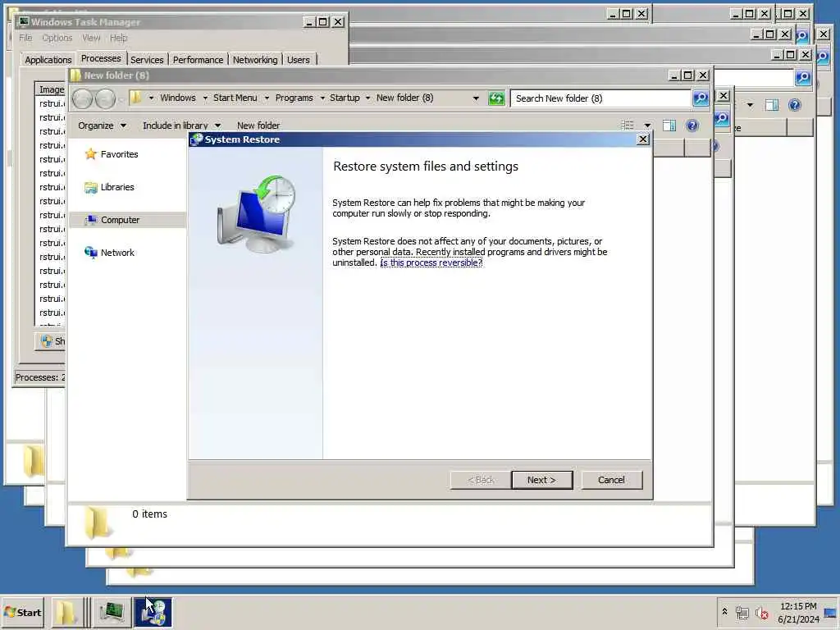Click Start Menu breadcrumb segment
840x630 pixels.
point(235,98)
